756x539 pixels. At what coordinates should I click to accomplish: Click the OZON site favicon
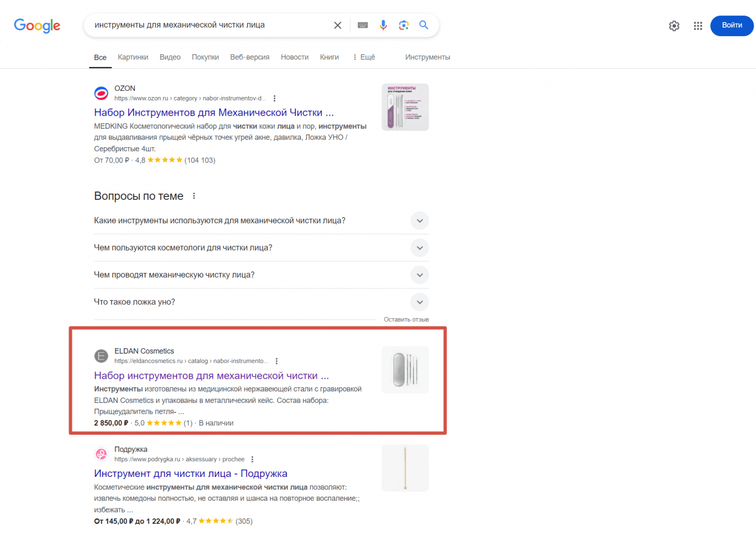click(101, 93)
